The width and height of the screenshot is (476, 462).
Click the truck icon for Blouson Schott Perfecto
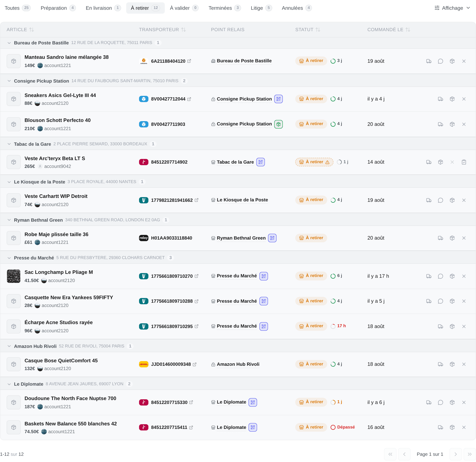point(440,124)
